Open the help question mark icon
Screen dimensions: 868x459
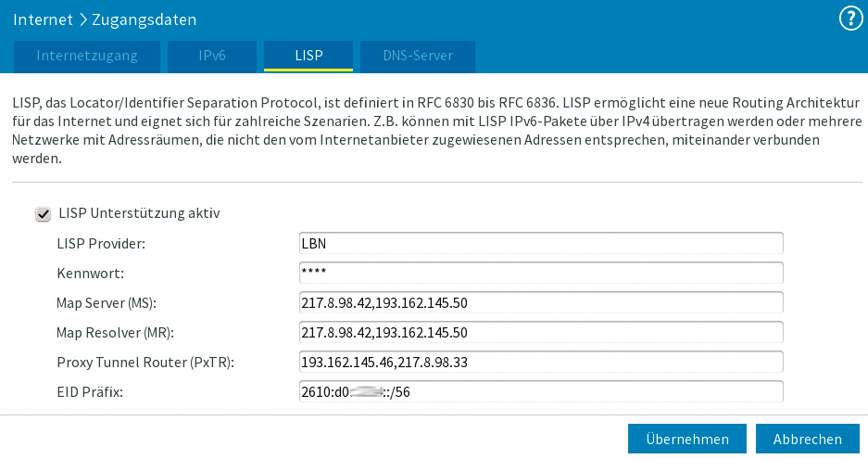coord(849,19)
